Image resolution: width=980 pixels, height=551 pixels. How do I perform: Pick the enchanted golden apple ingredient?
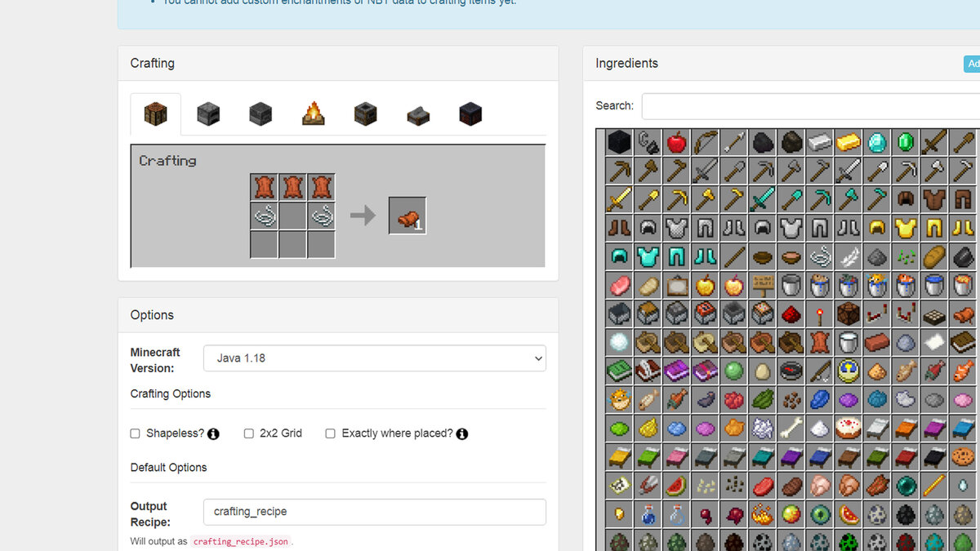pyautogui.click(x=734, y=285)
